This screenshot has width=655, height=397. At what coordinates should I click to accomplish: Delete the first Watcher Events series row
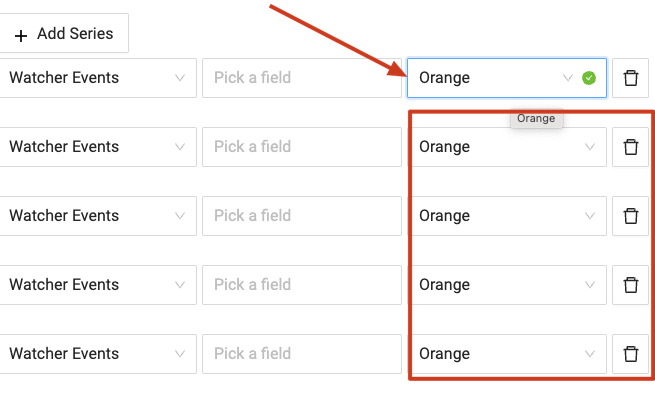coord(630,78)
